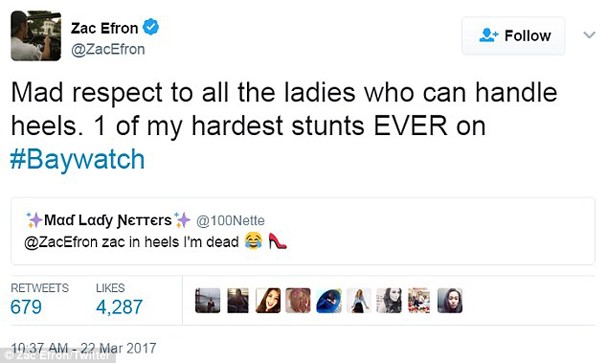The height and width of the screenshot is (363, 607).
Task: Expand the tweet options chevron
Action: 589,35
